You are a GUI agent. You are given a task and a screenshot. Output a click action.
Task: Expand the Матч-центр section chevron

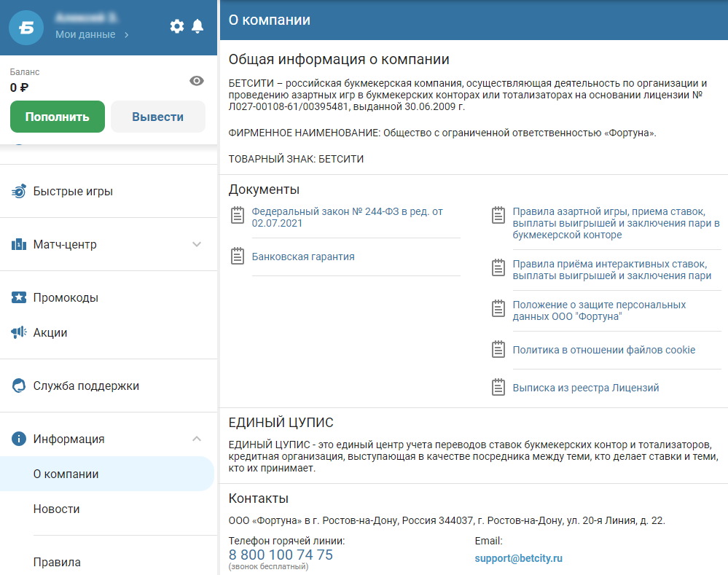click(x=197, y=244)
